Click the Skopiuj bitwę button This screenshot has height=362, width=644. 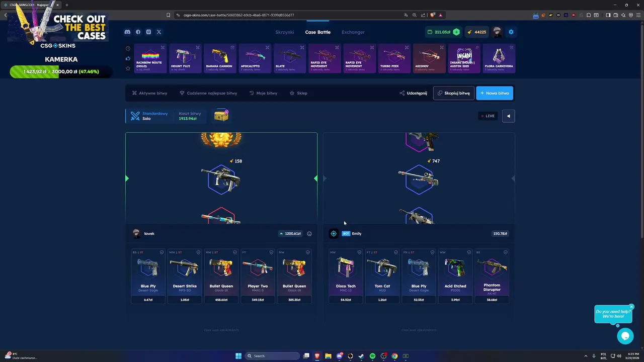(453, 93)
